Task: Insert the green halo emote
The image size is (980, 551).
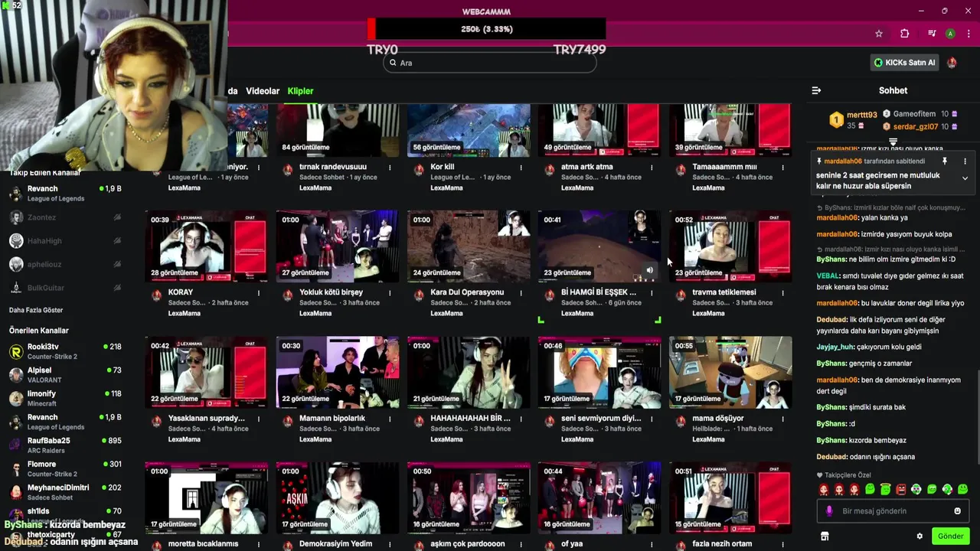Action: pyautogui.click(x=885, y=489)
